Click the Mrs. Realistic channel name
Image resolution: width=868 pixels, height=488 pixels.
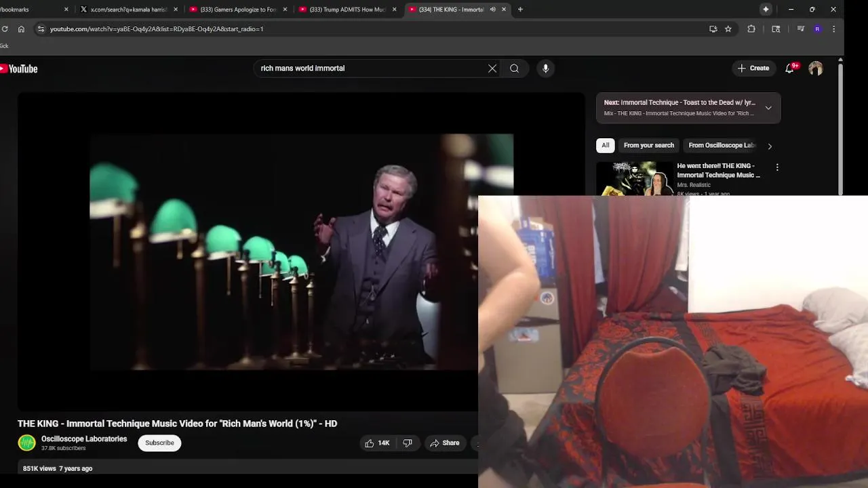click(694, 185)
